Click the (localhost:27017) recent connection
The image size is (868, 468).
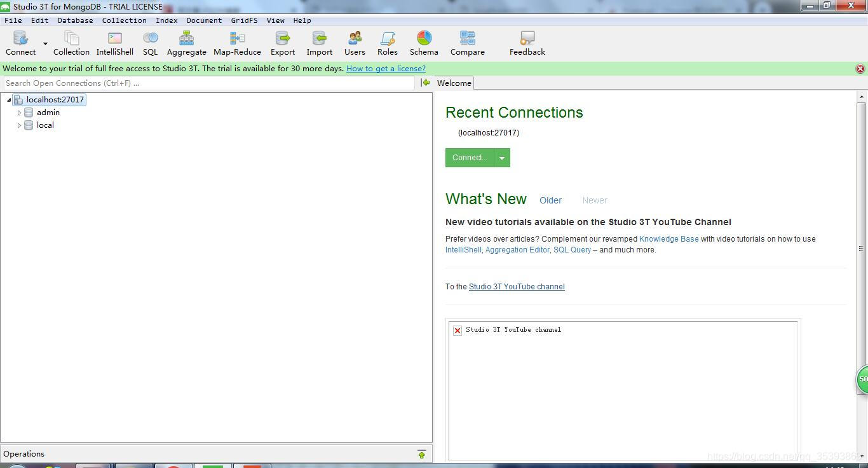pyautogui.click(x=489, y=133)
